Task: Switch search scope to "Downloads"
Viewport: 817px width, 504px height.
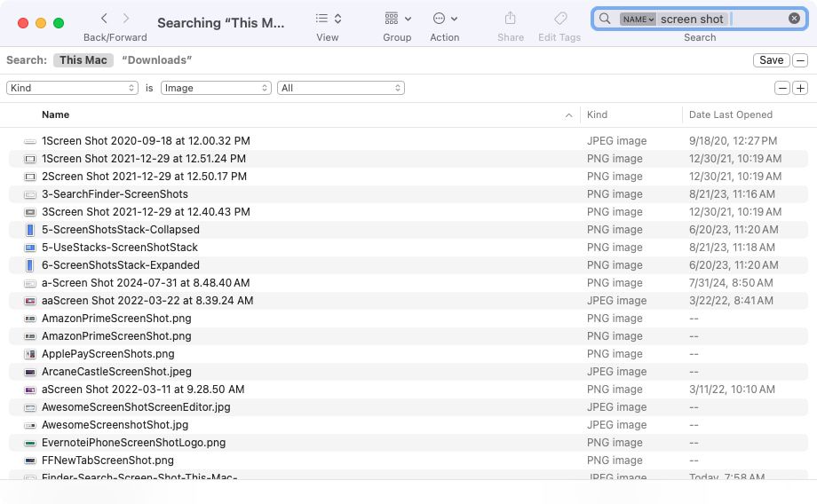Action: click(x=156, y=60)
